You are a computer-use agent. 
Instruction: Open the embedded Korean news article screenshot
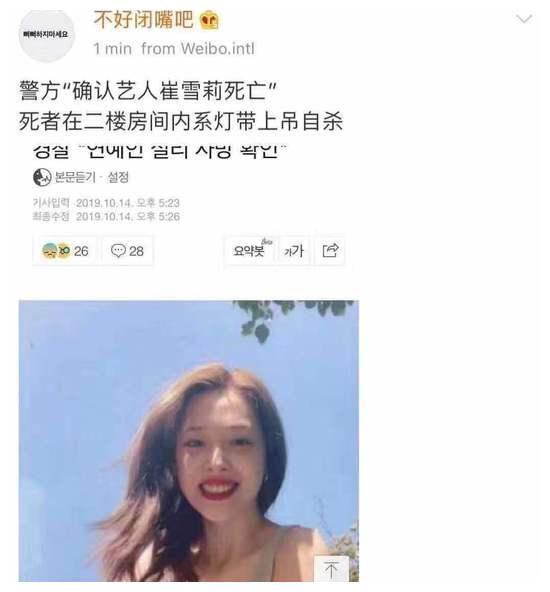pos(189,206)
